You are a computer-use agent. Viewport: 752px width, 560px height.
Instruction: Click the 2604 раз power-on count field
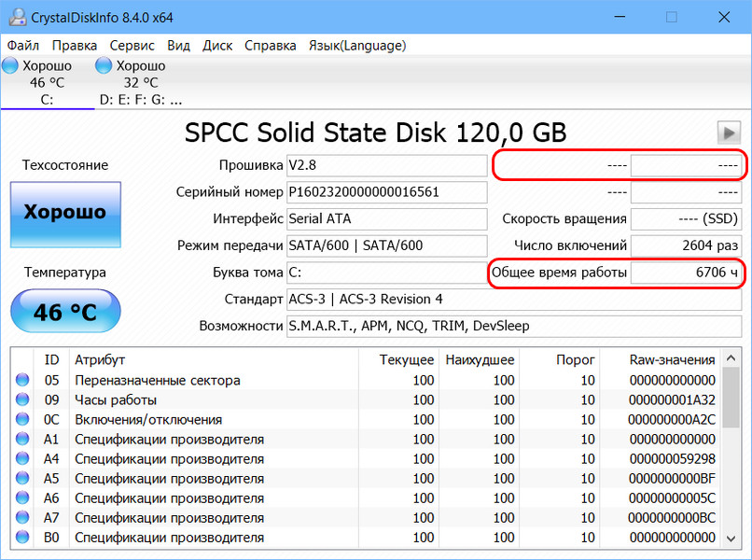[x=687, y=245]
